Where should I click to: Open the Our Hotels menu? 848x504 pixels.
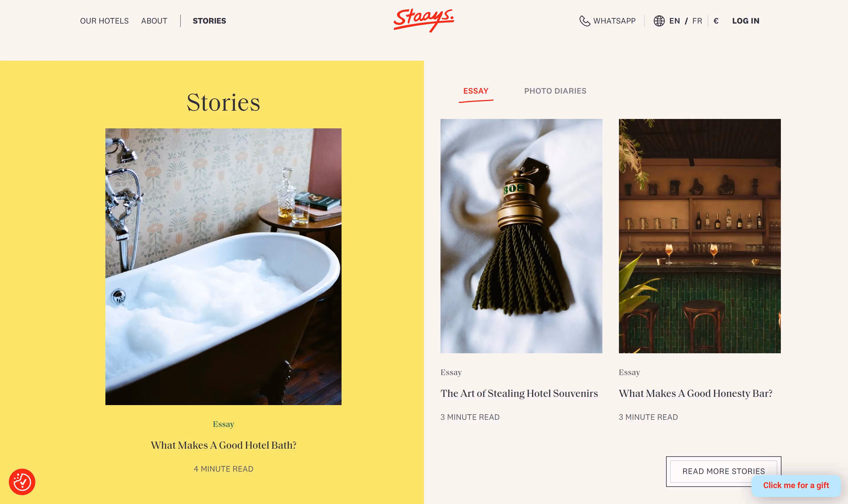[x=104, y=21]
